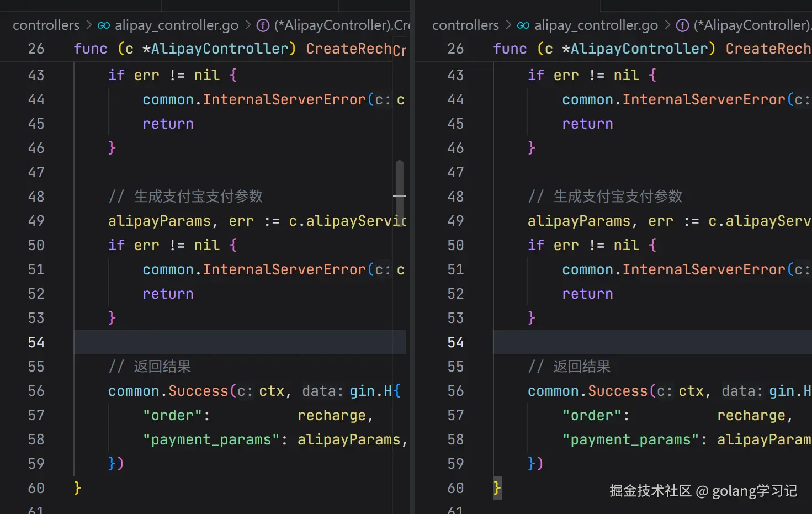
Task: Click line number 47 in the left pane
Action: tap(36, 172)
